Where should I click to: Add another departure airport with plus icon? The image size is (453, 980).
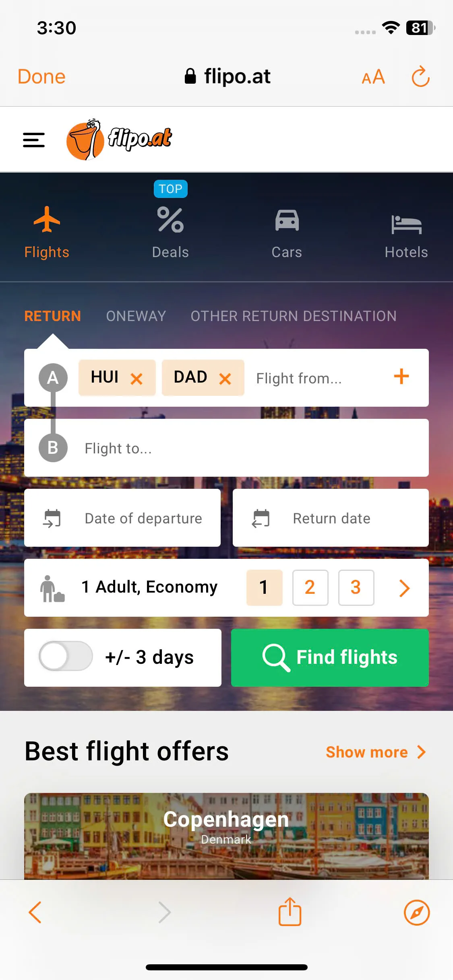point(401,377)
